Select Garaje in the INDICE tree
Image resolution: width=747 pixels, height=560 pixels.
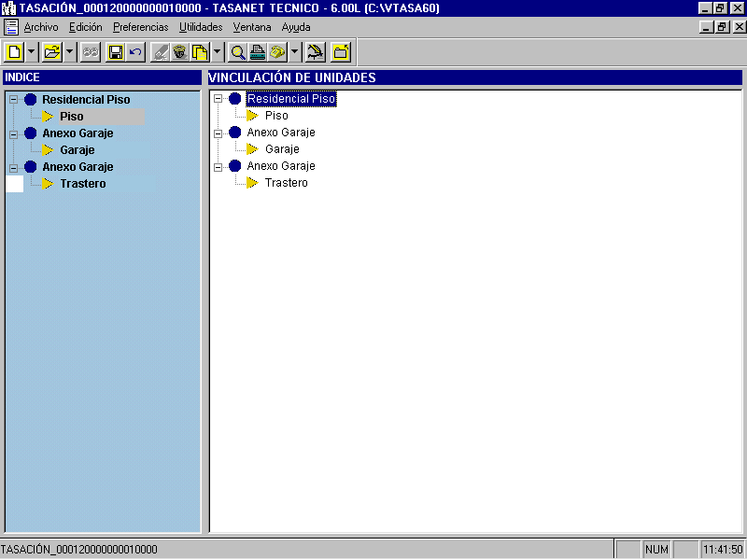(78, 150)
